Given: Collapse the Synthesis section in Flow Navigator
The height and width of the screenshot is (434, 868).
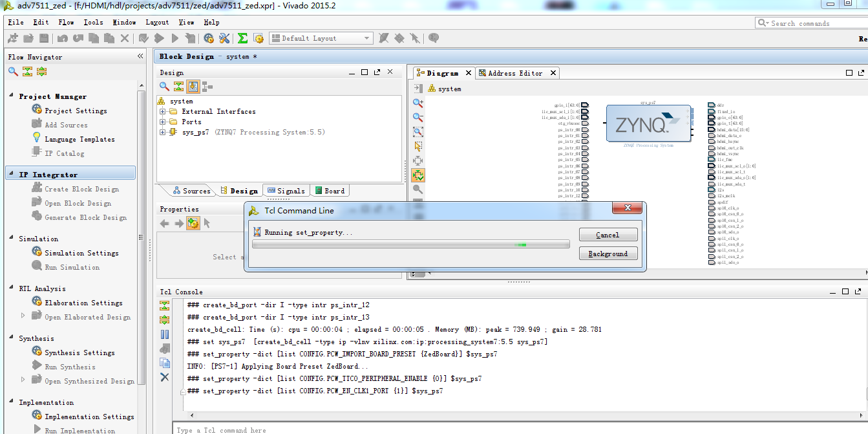Looking at the screenshot, I should 12,338.
